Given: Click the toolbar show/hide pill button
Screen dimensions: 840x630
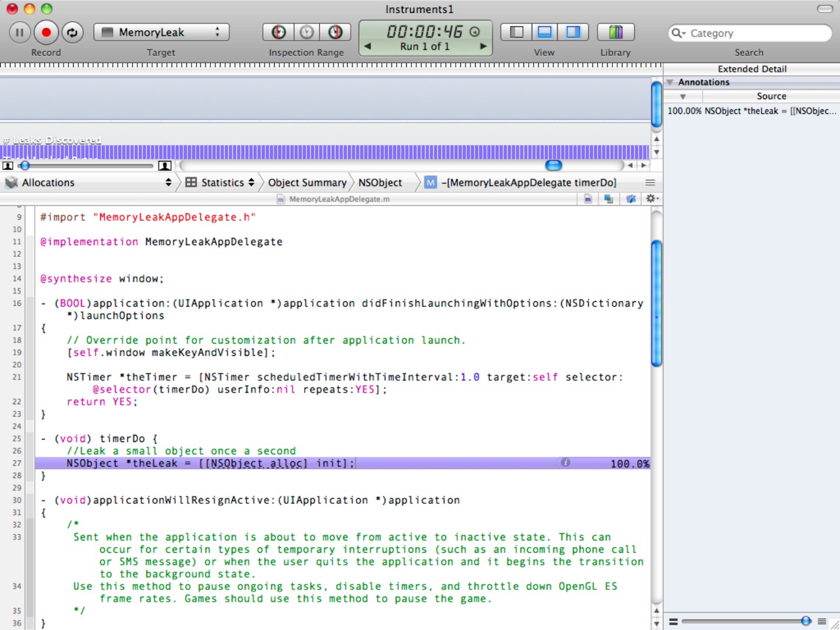Looking at the screenshot, I should [825, 9].
